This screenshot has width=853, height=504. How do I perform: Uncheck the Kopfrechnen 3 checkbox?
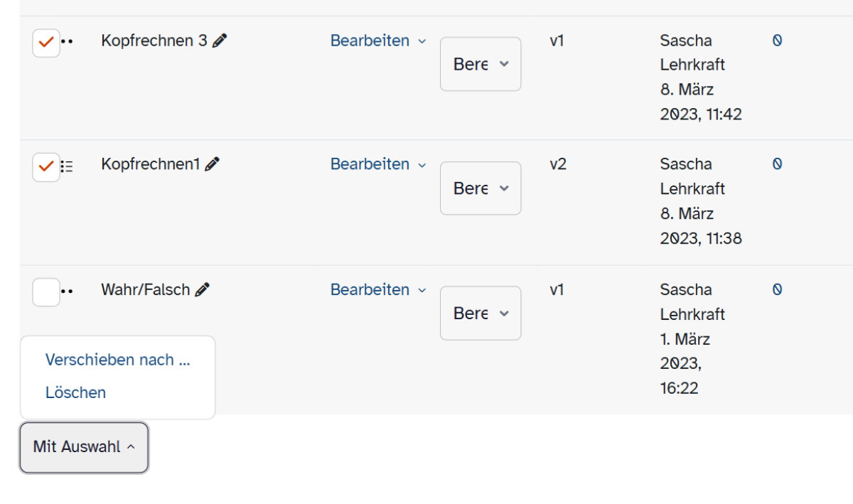tap(46, 43)
